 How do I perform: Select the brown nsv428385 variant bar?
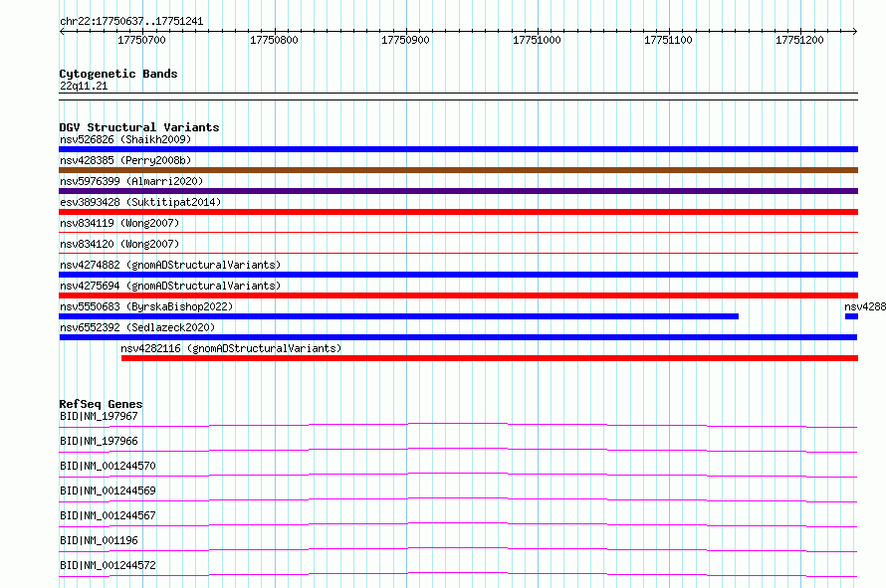(x=458, y=170)
